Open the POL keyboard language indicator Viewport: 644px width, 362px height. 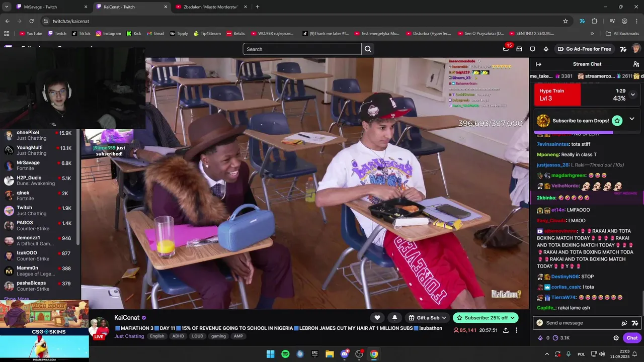[x=581, y=354]
